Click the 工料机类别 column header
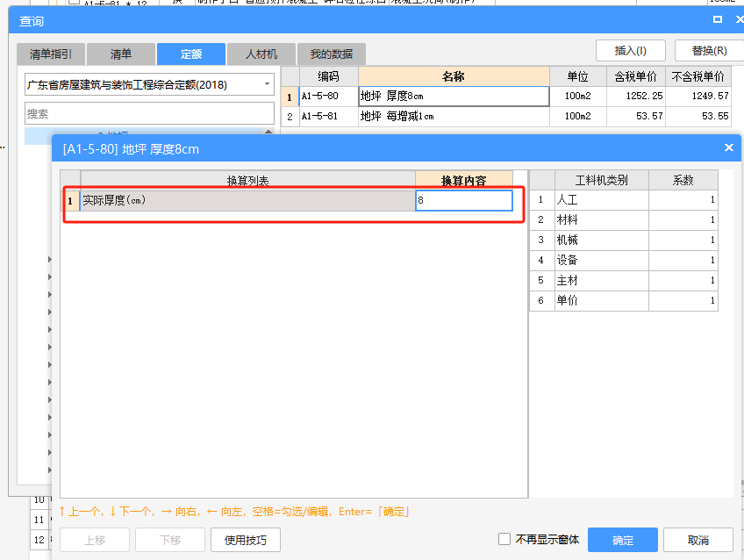The width and height of the screenshot is (744, 560). 602,180
